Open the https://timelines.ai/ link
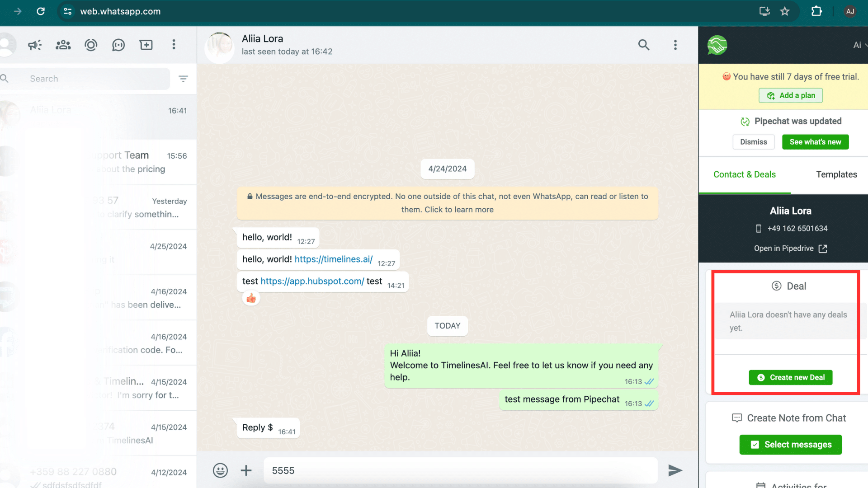 (x=334, y=259)
